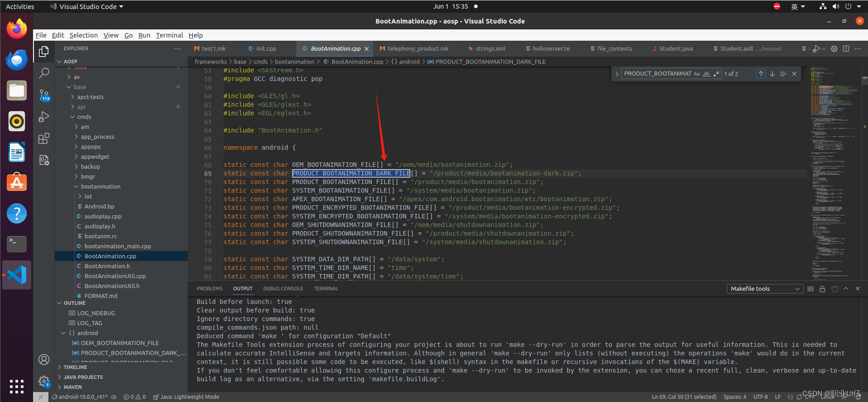868x402 pixels.
Task: Open the run options dropdown arrow next to the play icon
Action: tap(824, 49)
